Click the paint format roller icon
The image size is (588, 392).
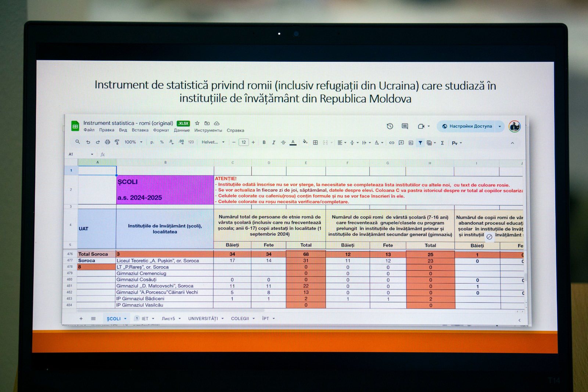pyautogui.click(x=117, y=142)
